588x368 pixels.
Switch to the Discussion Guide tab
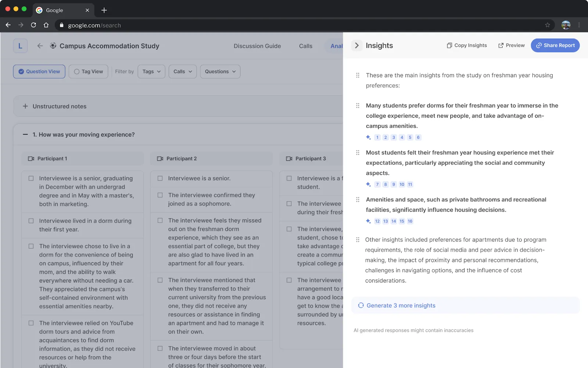257,46
